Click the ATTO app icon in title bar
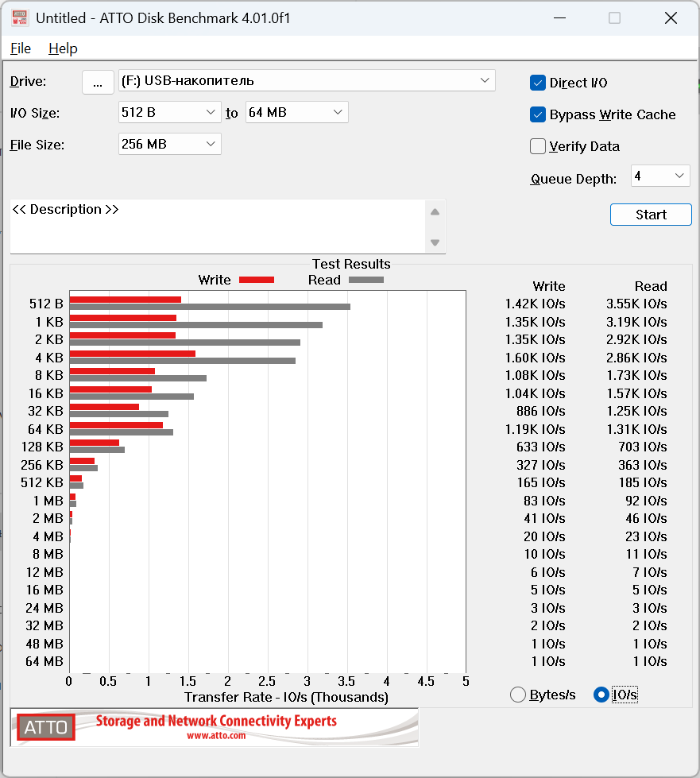This screenshot has height=778, width=700. [x=19, y=17]
